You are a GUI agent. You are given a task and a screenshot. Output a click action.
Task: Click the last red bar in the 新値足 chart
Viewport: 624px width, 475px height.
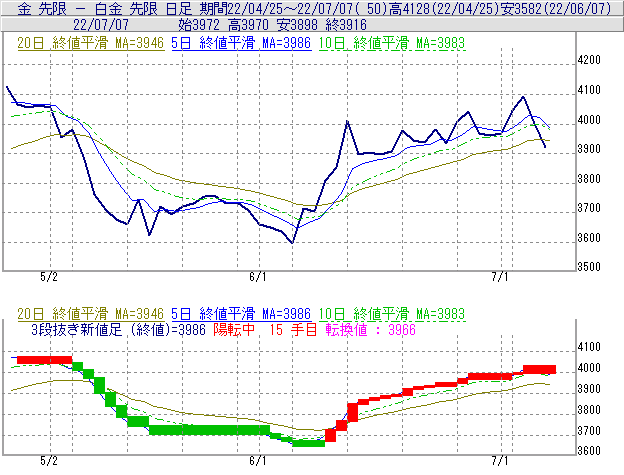click(x=539, y=369)
